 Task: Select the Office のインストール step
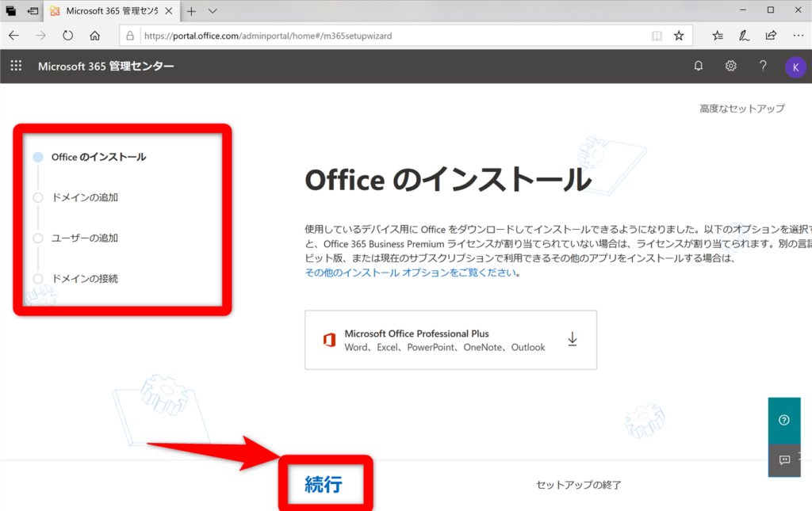click(98, 157)
